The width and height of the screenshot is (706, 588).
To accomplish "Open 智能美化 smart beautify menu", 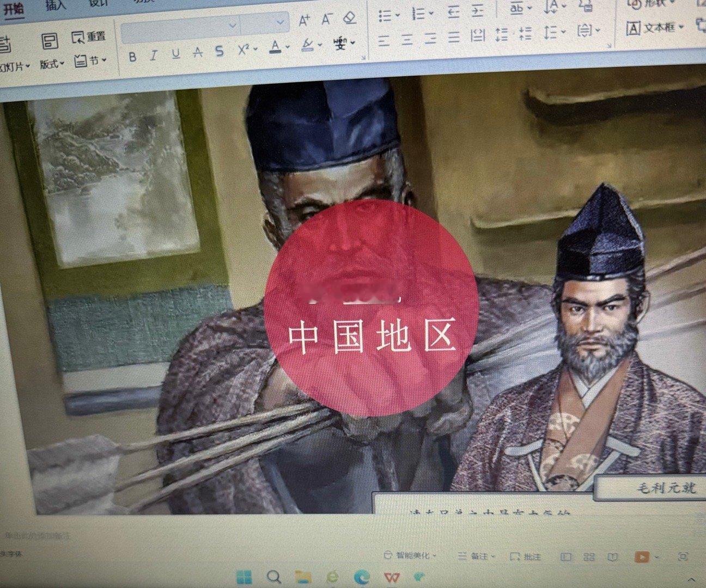I will [409, 556].
